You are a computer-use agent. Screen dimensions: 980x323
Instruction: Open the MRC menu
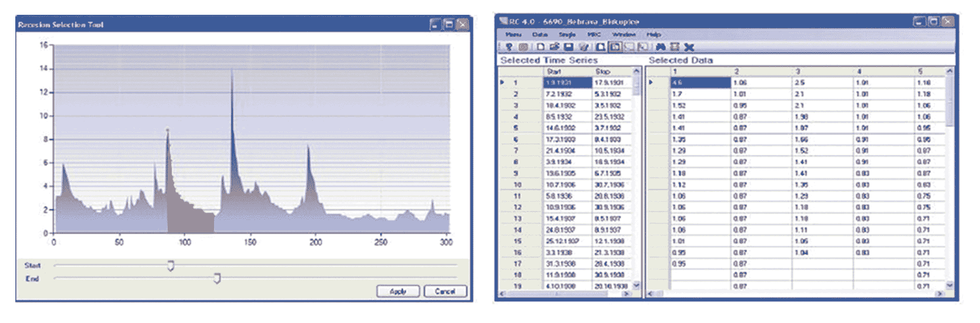[x=594, y=35]
